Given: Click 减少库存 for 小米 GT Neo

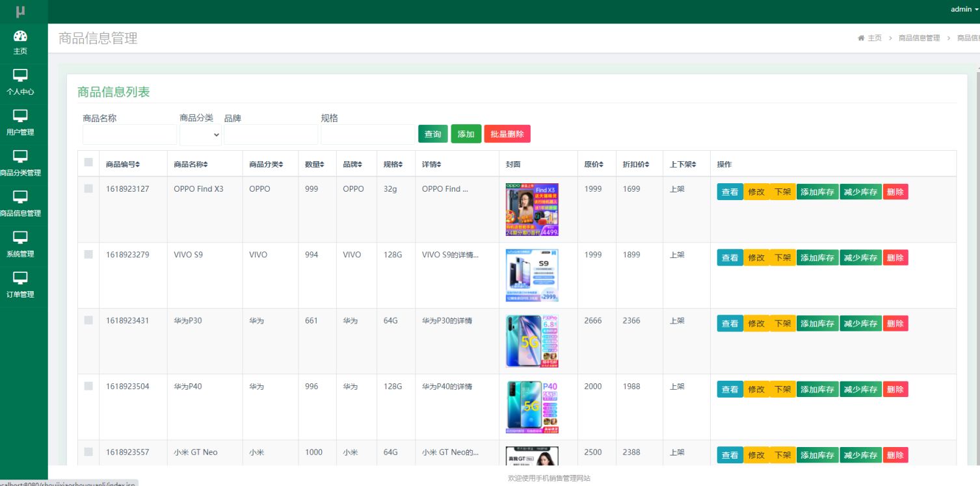Looking at the screenshot, I should (x=861, y=455).
